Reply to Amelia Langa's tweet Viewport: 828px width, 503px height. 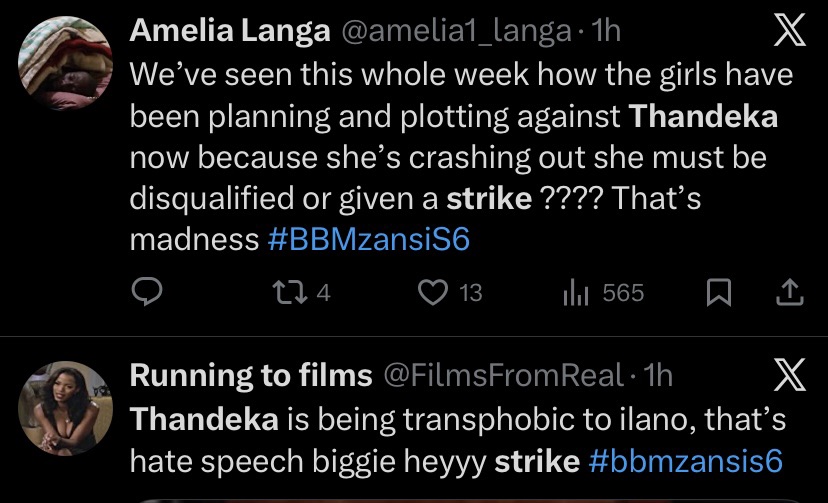click(147, 292)
